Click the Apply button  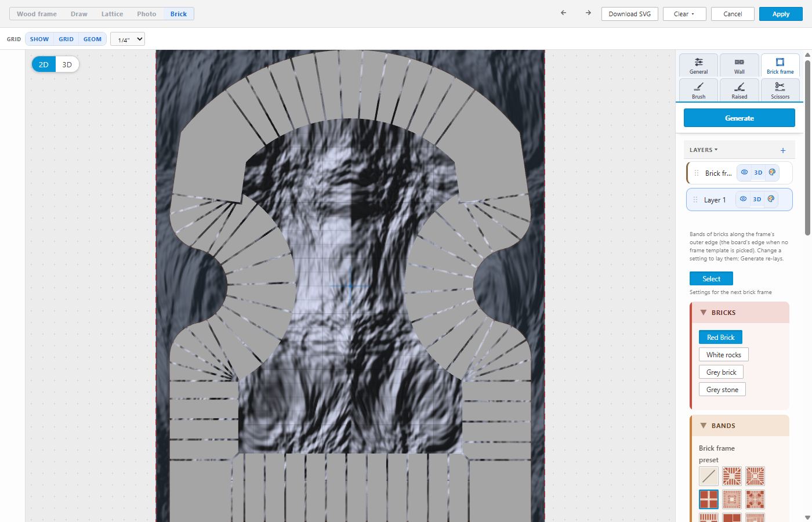[x=781, y=14]
